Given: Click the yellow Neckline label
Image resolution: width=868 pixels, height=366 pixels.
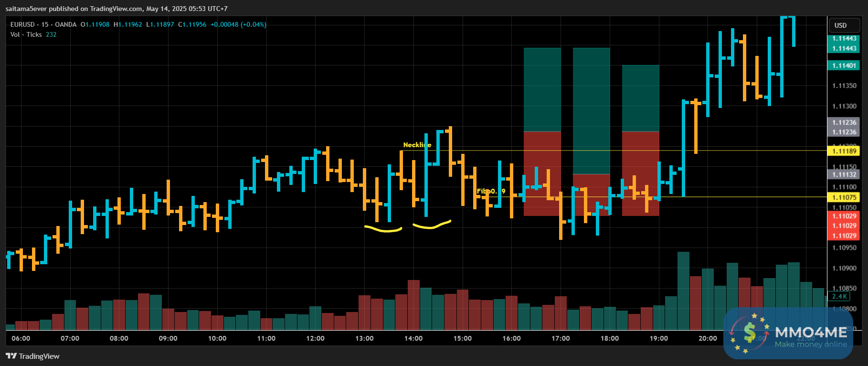Looking at the screenshot, I should point(417,145).
